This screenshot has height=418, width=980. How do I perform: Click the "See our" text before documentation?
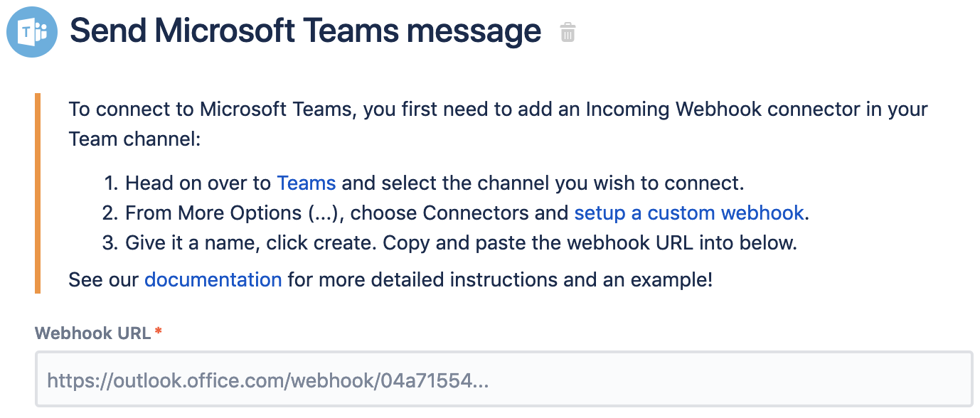tap(104, 279)
